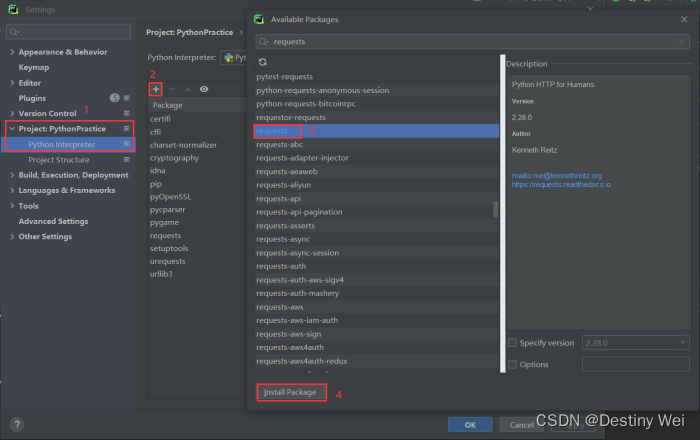
Task: Click the search icon in Available Packages
Action: coord(263,42)
